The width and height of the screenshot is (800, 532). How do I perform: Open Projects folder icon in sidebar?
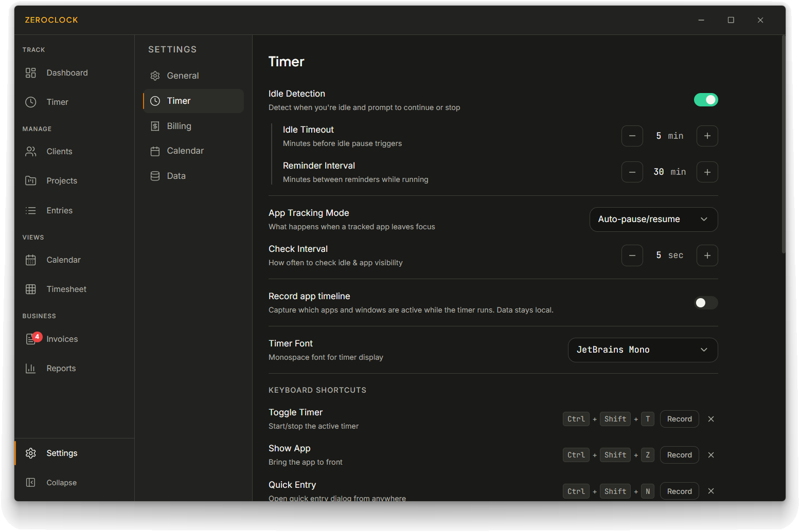click(31, 181)
